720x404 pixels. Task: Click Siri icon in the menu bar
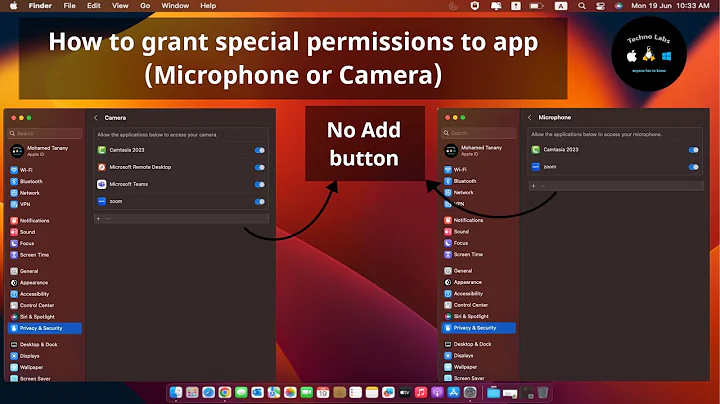coord(619,6)
